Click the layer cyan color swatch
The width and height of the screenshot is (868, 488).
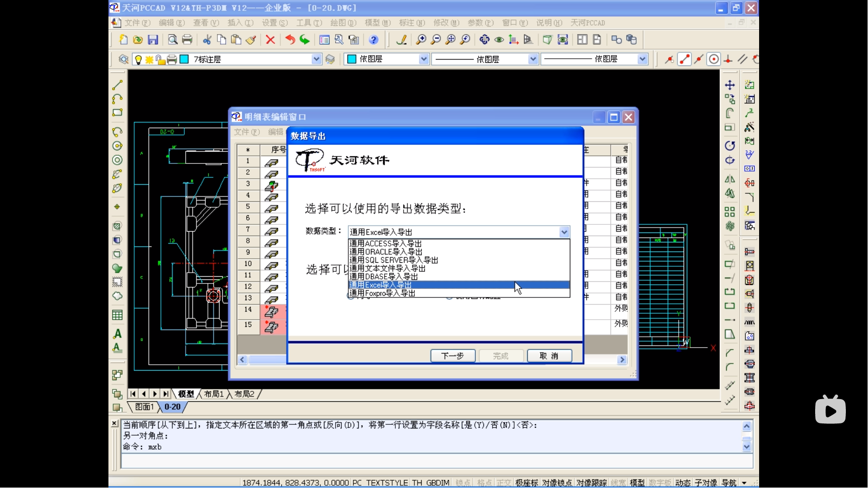[x=184, y=59]
